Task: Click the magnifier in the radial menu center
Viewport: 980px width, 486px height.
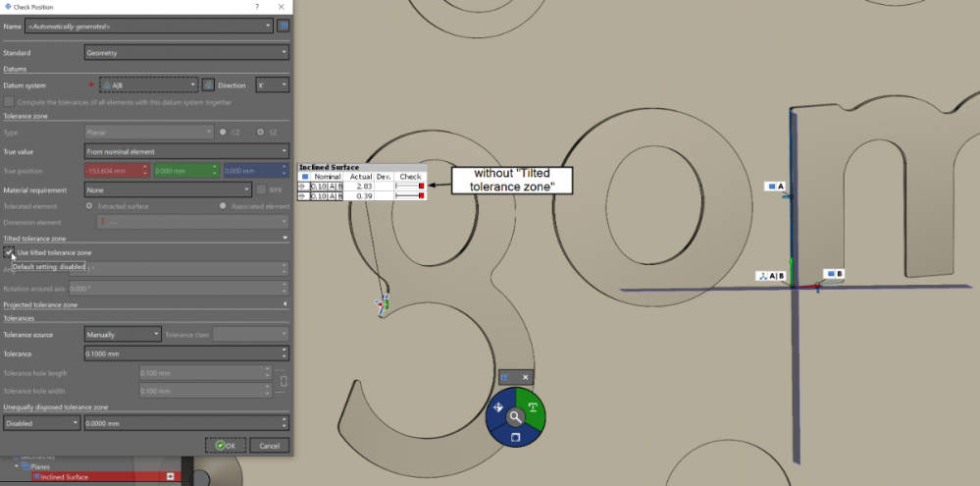Action: click(x=516, y=416)
